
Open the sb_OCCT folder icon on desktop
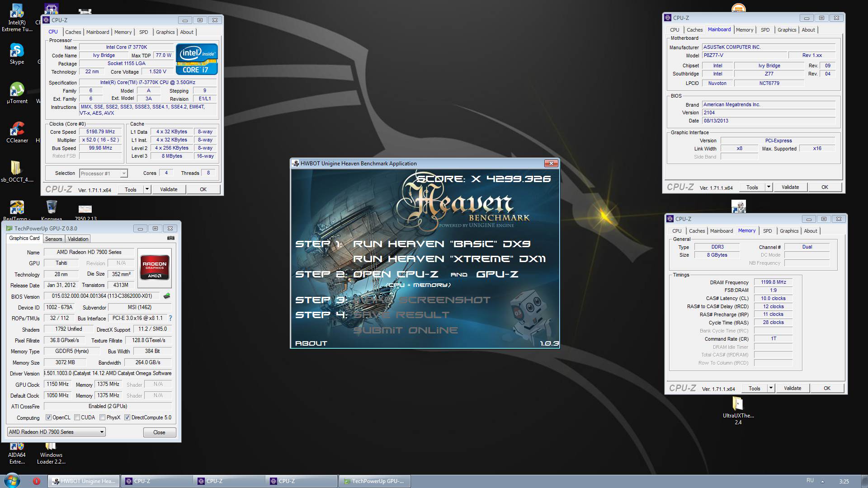tap(17, 172)
